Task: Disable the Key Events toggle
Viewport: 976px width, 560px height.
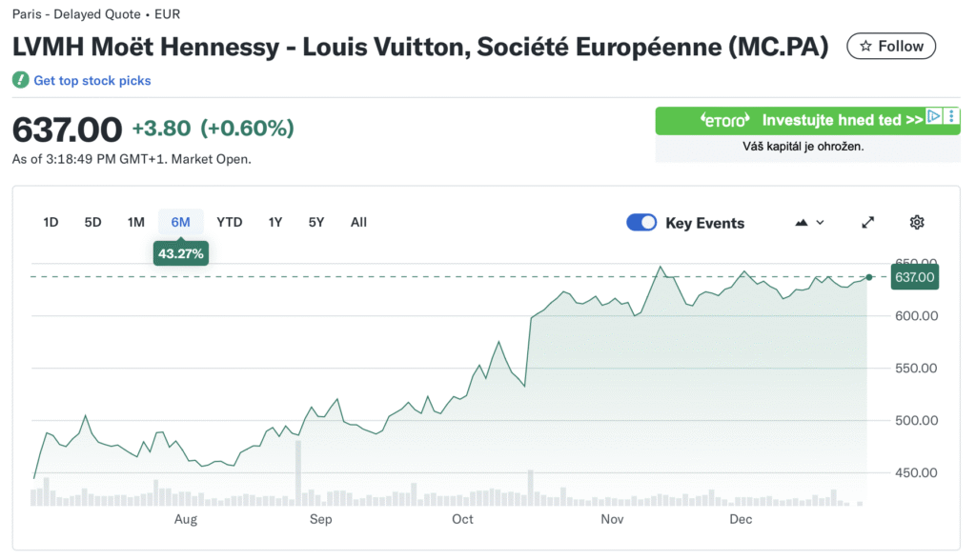Action: pos(641,222)
